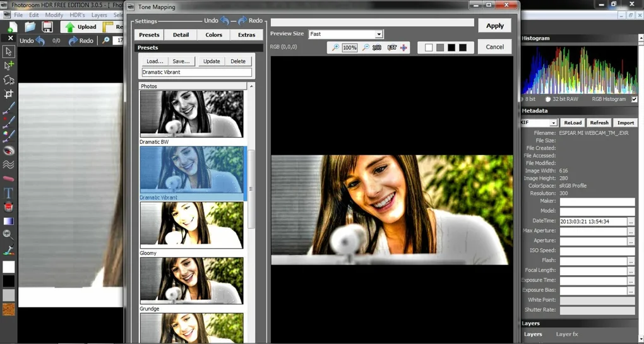Click the browse button beside Flash field
The height and width of the screenshot is (344, 644).
631,261
